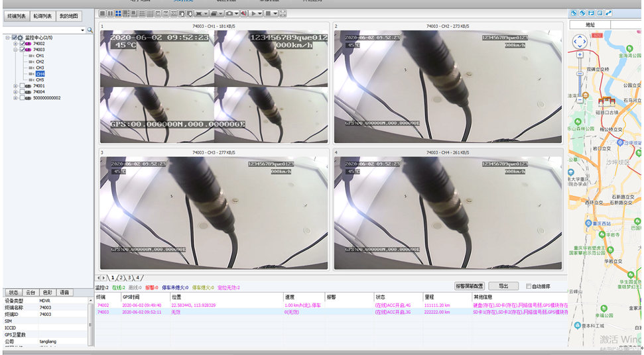Click the next page down-arrow icon
The height and width of the screenshot is (355, 644).
point(190,13)
